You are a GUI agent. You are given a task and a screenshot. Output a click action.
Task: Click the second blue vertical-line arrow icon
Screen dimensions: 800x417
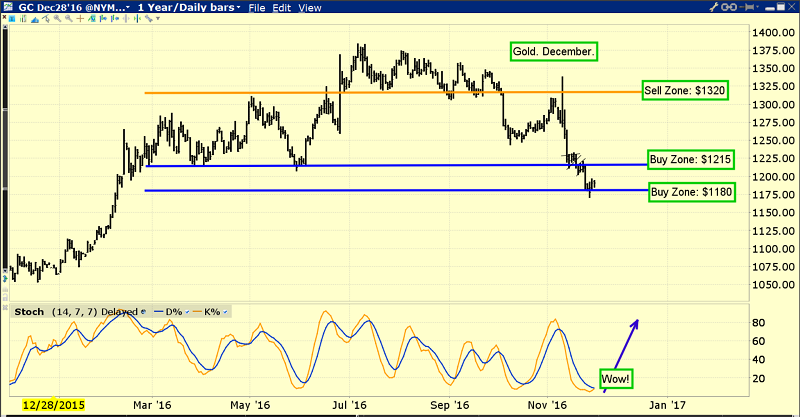(x=114, y=18)
